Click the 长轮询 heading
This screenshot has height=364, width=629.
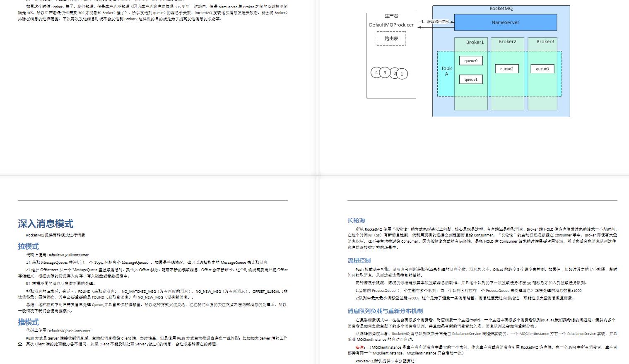point(356,220)
